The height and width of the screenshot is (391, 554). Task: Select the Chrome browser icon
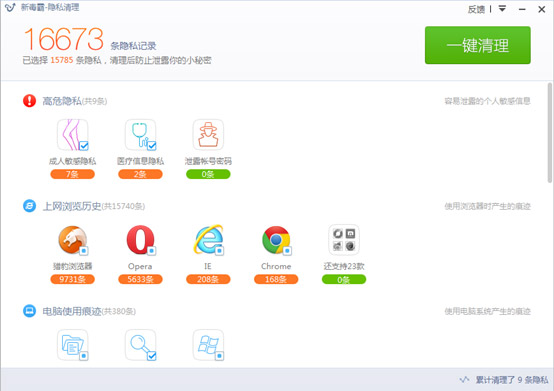(276, 240)
